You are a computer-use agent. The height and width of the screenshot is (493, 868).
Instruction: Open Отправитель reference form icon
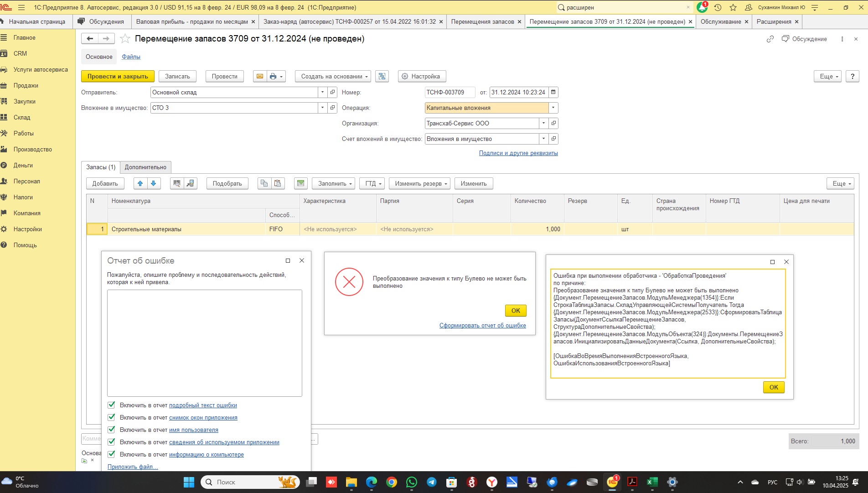[333, 92]
